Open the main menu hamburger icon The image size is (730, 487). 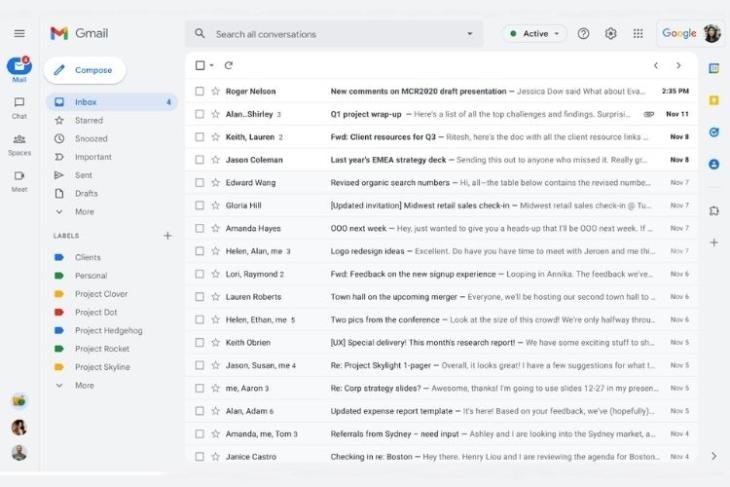coord(19,33)
